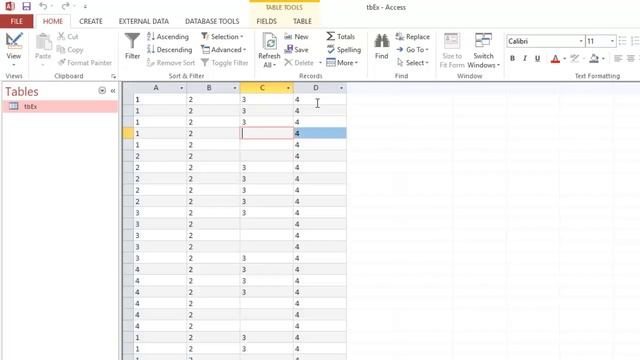Toggle Totals row
Viewport: 640px width, 360px height.
(340, 36)
